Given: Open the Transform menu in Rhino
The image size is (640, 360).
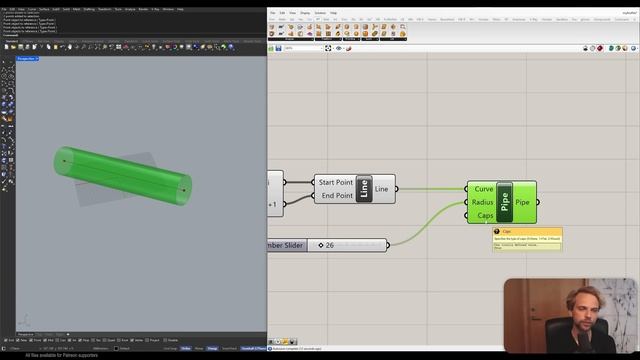Looking at the screenshot, I should [104, 9].
